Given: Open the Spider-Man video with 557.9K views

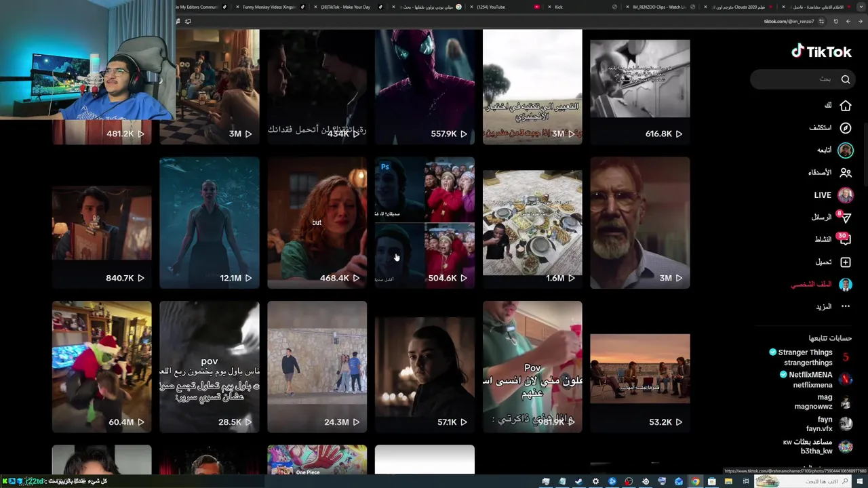Looking at the screenshot, I should (425, 87).
